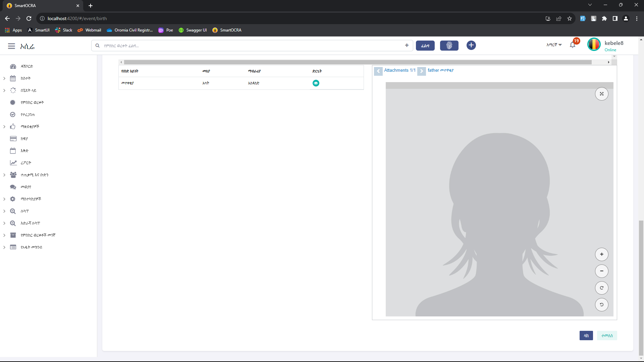644x362 pixels.
Task: Open the Slack bookmark
Action: click(64, 30)
